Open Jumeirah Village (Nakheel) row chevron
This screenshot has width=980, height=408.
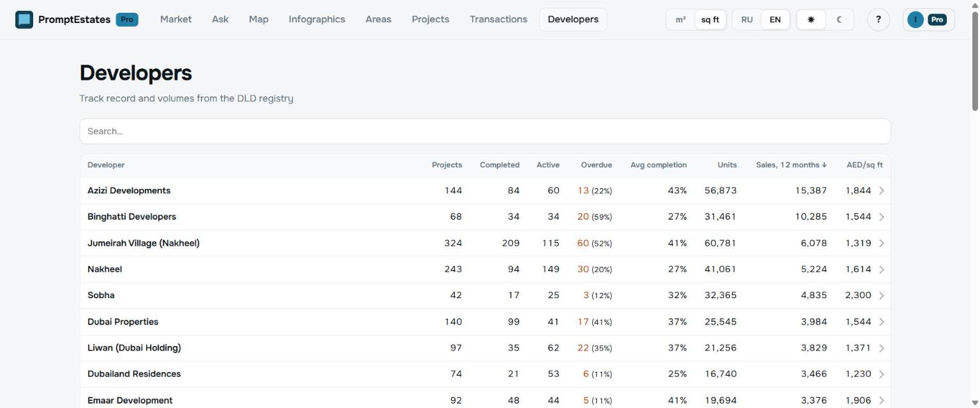tap(882, 243)
